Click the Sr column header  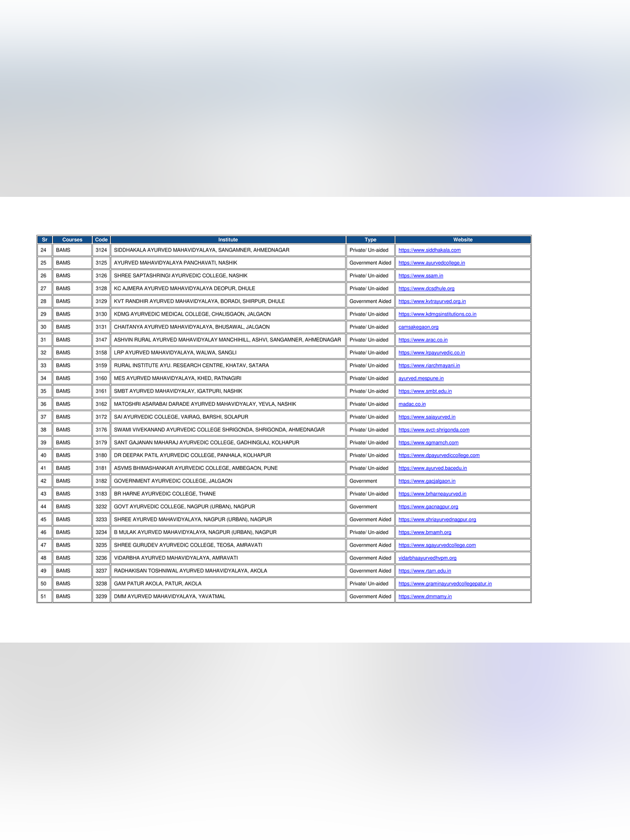pos(45,239)
